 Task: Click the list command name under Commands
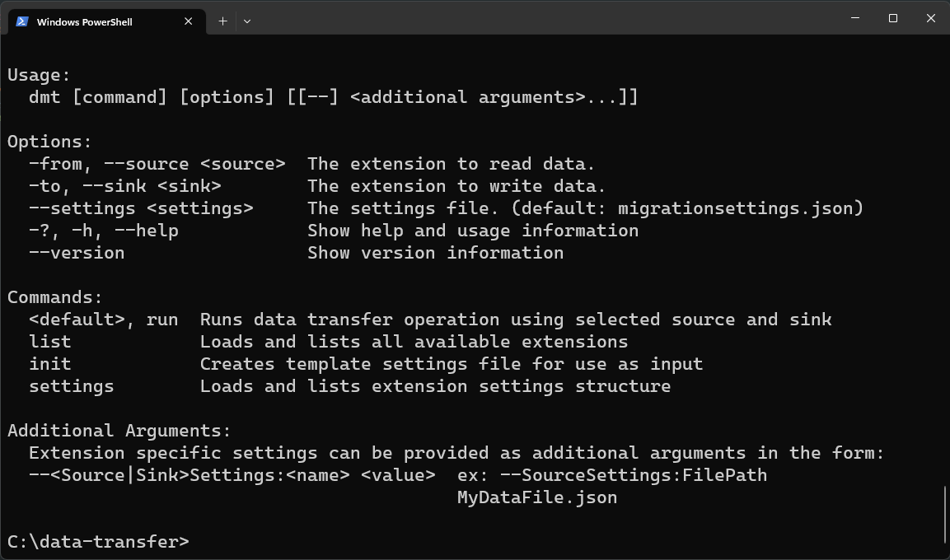tap(50, 342)
